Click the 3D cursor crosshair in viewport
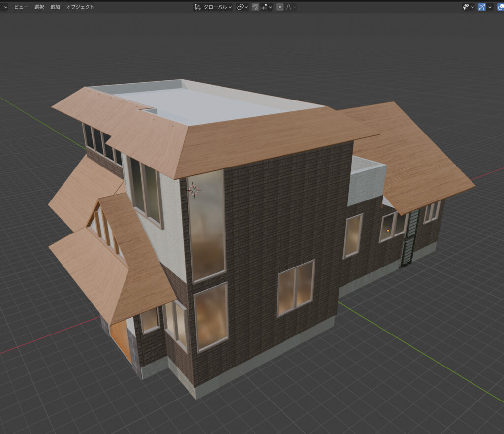The image size is (504, 434). click(194, 190)
